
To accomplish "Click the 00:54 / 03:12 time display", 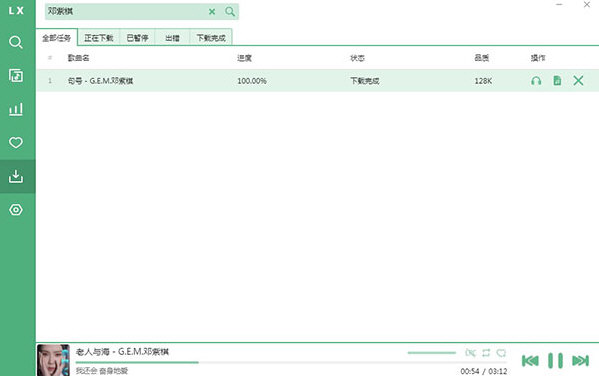I will (484, 371).
